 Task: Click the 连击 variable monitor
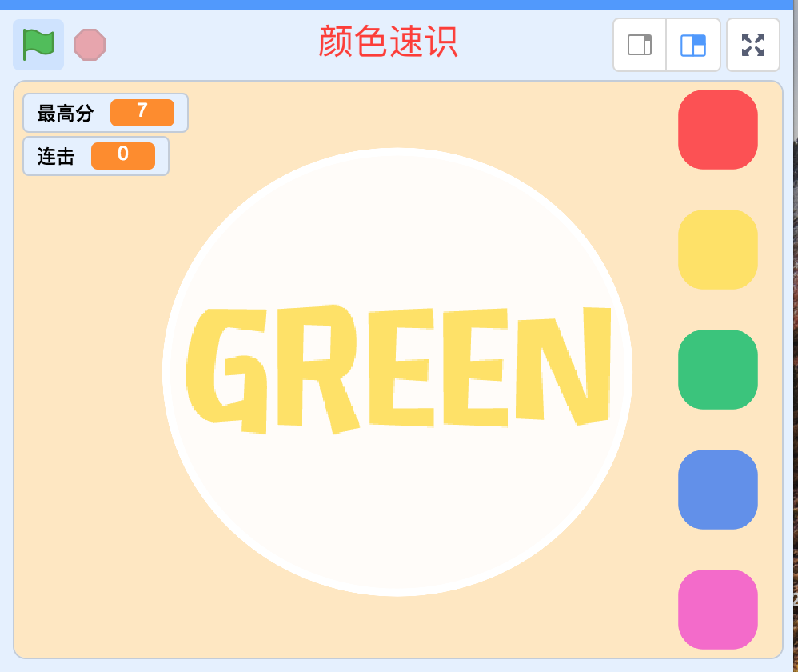[x=96, y=156]
